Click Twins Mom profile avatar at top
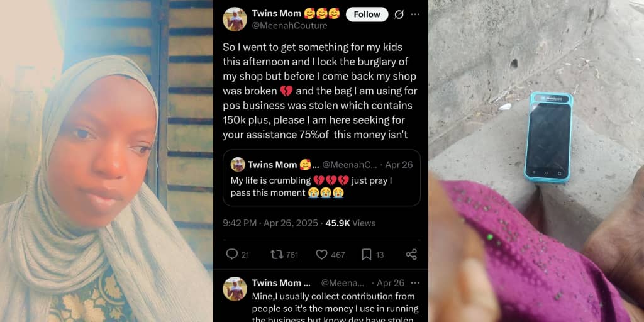This screenshot has width=644, height=322. coord(235,19)
